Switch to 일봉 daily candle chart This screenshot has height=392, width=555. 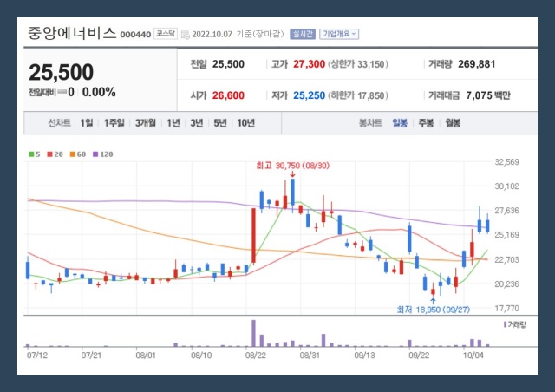point(400,123)
